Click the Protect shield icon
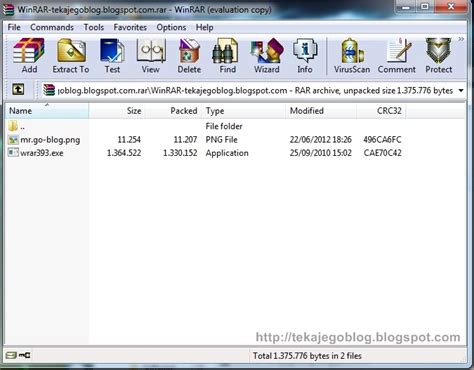Viewport: 474px width, 370px height. pos(438,51)
